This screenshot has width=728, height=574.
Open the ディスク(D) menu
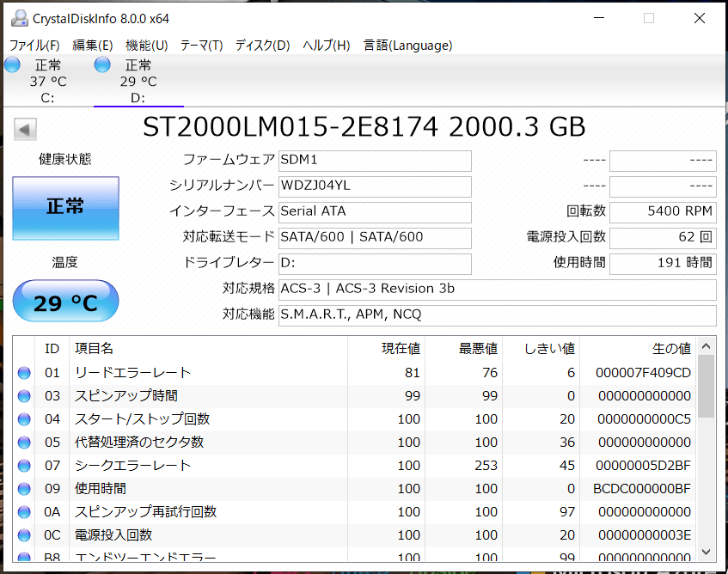(x=263, y=46)
